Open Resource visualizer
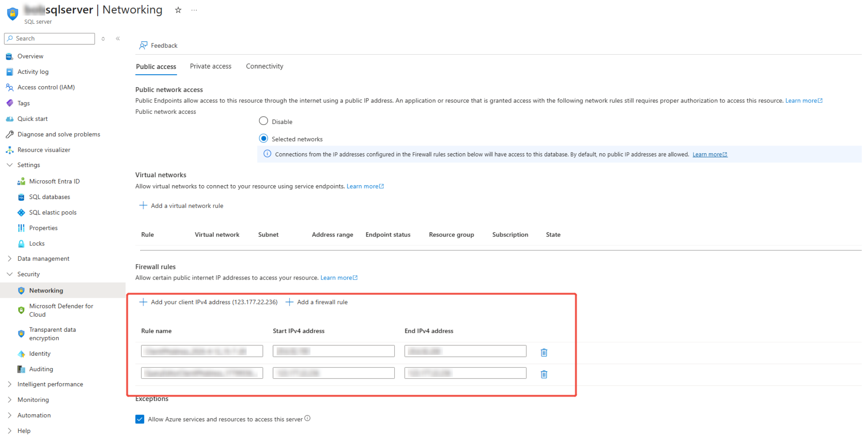This screenshot has height=442, width=868. coord(44,150)
